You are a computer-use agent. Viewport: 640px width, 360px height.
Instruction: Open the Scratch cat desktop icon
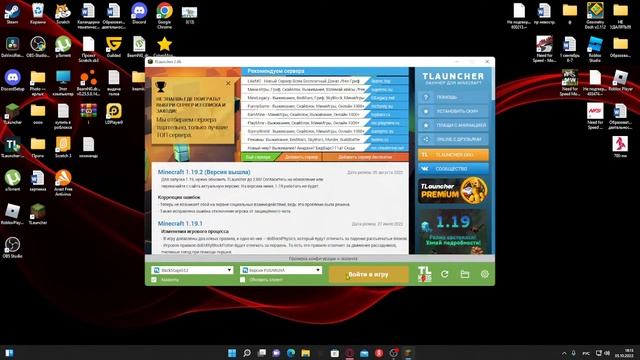coord(63,13)
